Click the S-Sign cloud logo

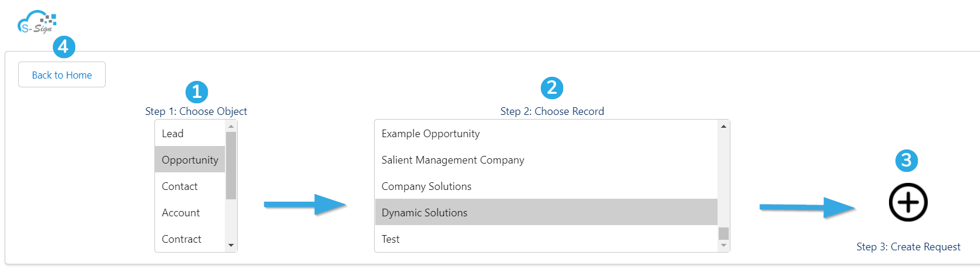coord(37,22)
